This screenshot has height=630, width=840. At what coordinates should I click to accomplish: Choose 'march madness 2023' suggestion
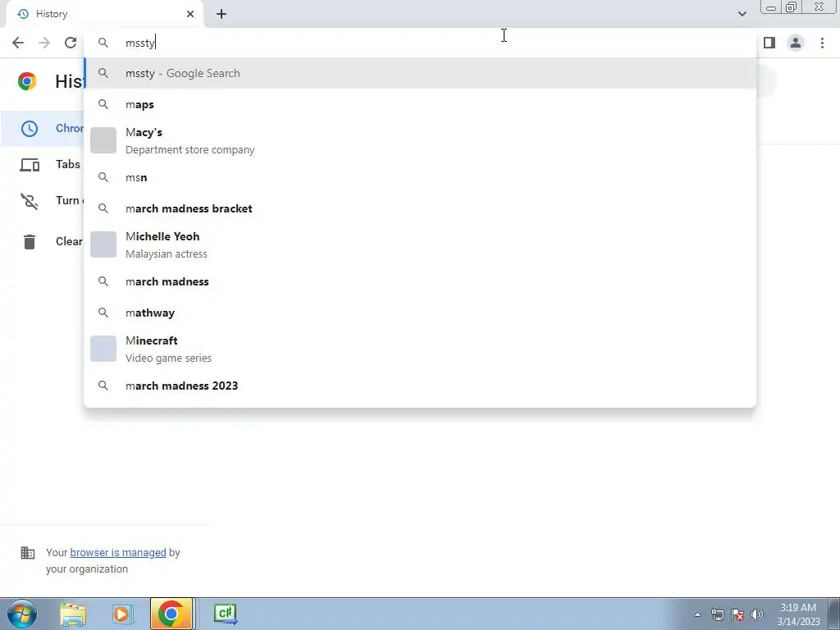[x=420, y=386]
